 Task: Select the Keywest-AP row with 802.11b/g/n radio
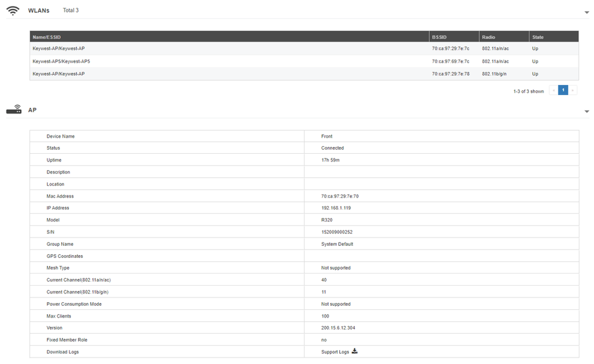pyautogui.click(x=58, y=74)
